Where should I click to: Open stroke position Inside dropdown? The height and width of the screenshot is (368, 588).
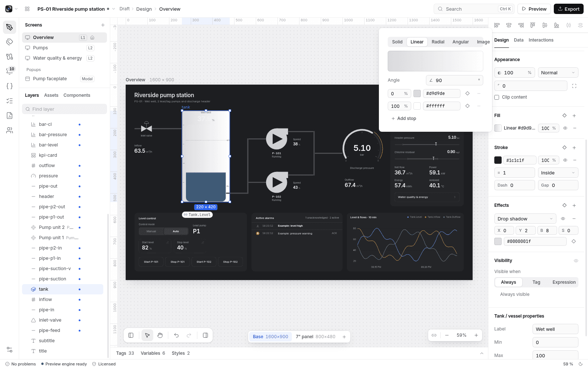pyautogui.click(x=558, y=173)
